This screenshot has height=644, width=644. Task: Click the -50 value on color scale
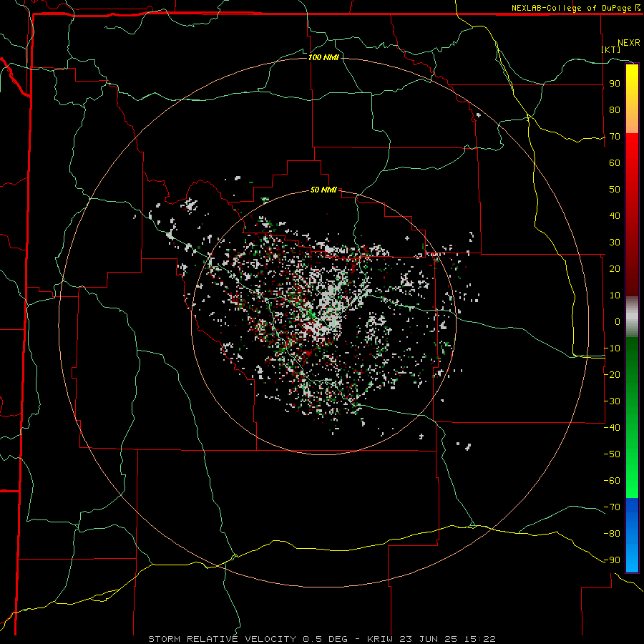pyautogui.click(x=612, y=454)
